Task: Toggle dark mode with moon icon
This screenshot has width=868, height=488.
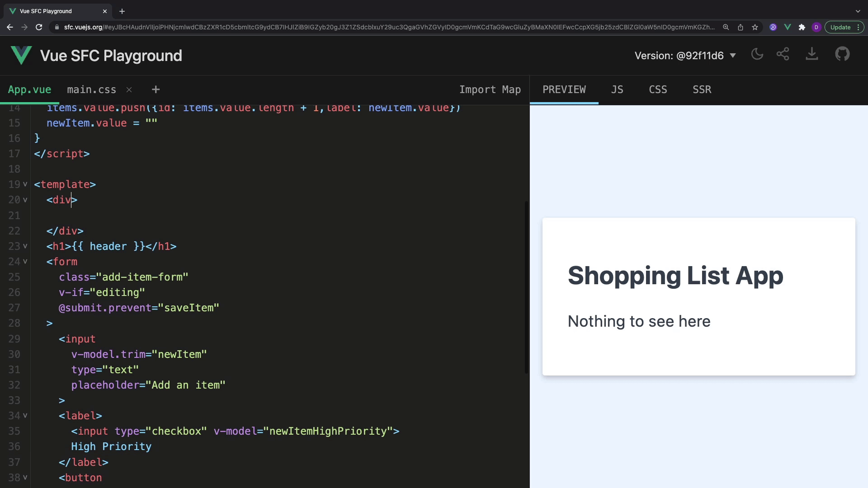Action: [x=757, y=54]
